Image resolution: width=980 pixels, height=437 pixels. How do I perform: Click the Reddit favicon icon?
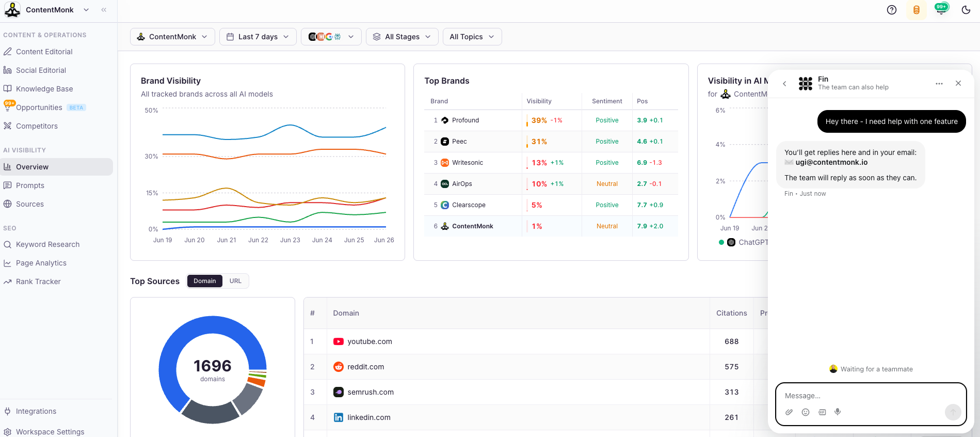(x=339, y=367)
